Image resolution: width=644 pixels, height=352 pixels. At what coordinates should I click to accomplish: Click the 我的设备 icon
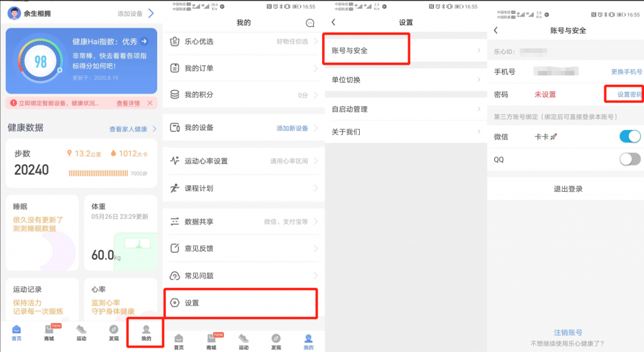point(175,128)
